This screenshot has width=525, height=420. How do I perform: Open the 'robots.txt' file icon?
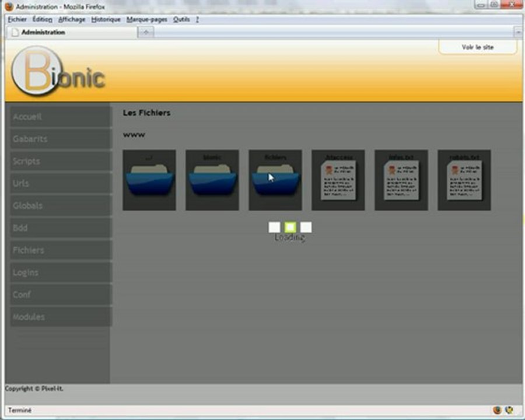pos(464,180)
